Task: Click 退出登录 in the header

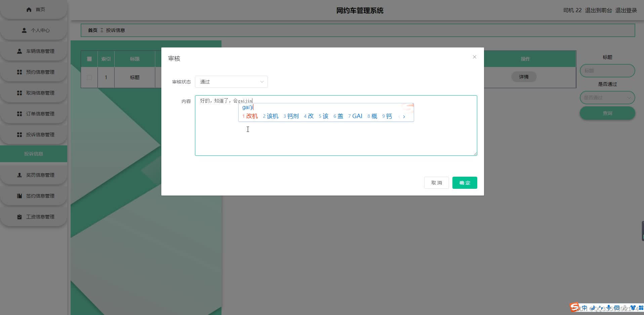Action: 626,10
